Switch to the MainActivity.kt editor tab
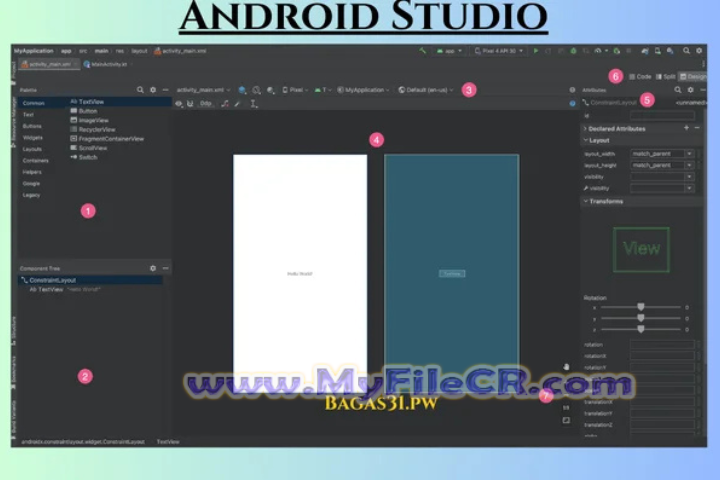The height and width of the screenshot is (480, 720). point(106,64)
